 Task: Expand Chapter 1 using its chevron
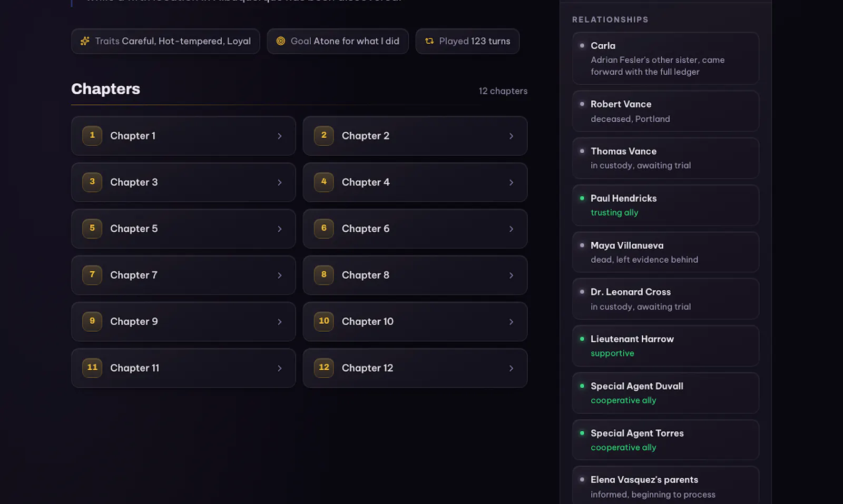280,136
